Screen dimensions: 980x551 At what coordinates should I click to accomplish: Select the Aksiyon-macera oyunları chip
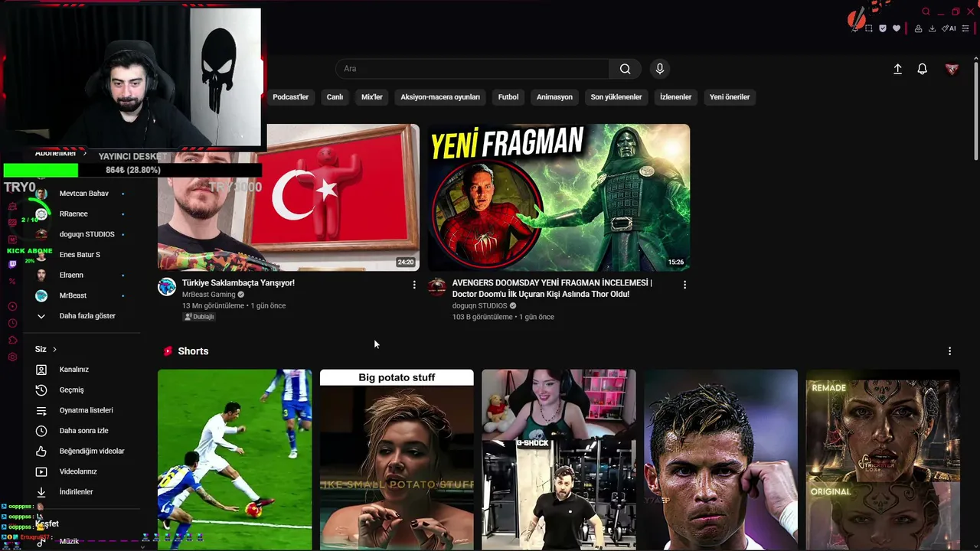click(x=440, y=97)
